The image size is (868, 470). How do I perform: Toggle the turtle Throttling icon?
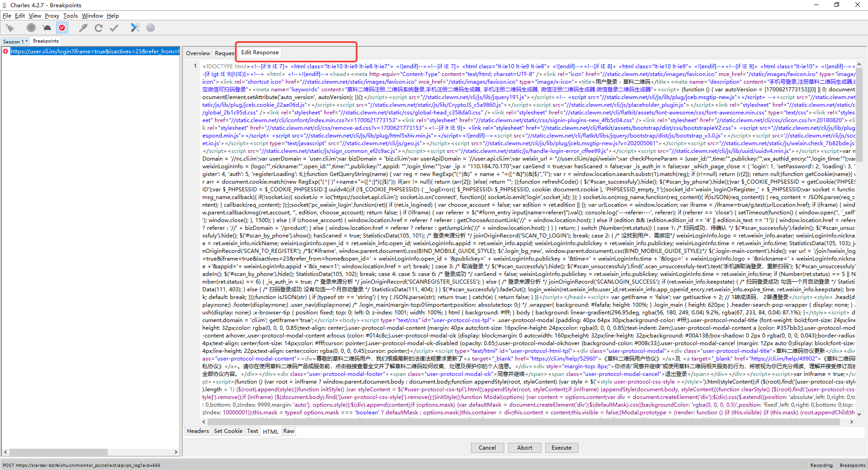pyautogui.click(x=47, y=28)
